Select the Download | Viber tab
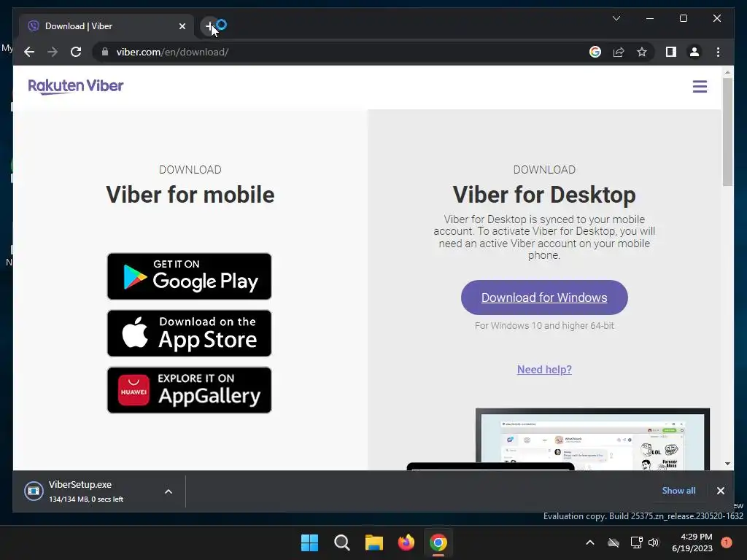Viewport: 747px width, 560px height. coord(107,26)
